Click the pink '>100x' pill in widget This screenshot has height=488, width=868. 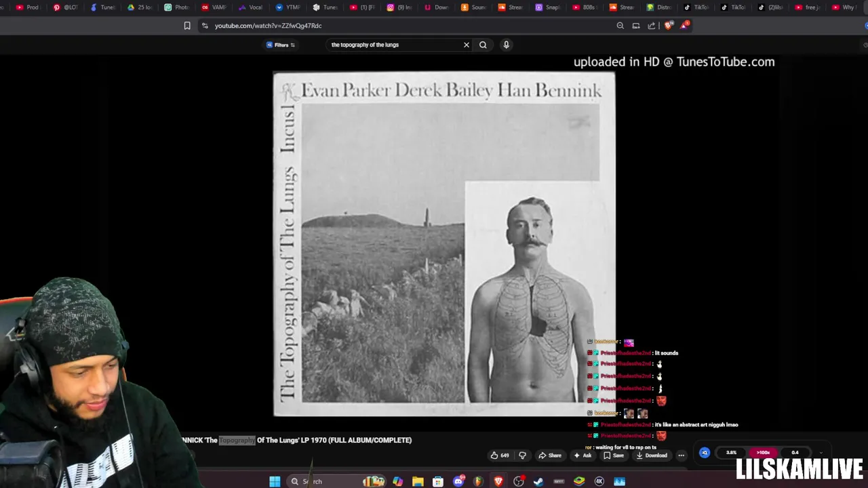click(764, 453)
